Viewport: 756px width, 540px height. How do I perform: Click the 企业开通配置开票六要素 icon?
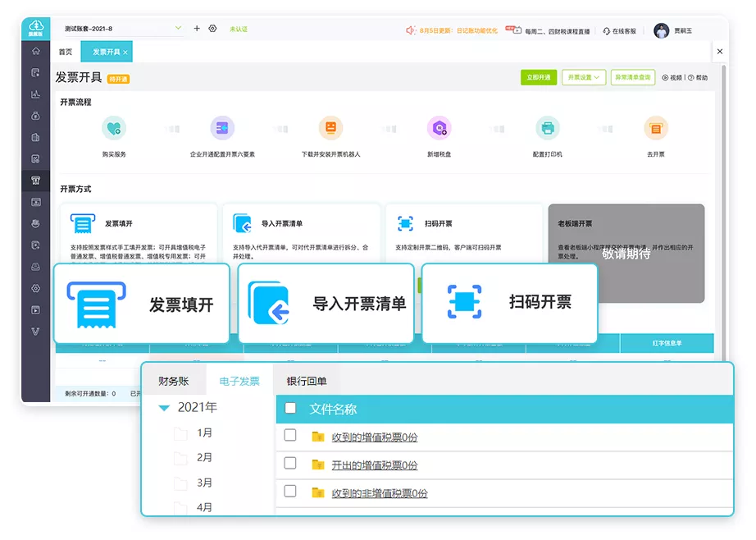click(x=222, y=128)
